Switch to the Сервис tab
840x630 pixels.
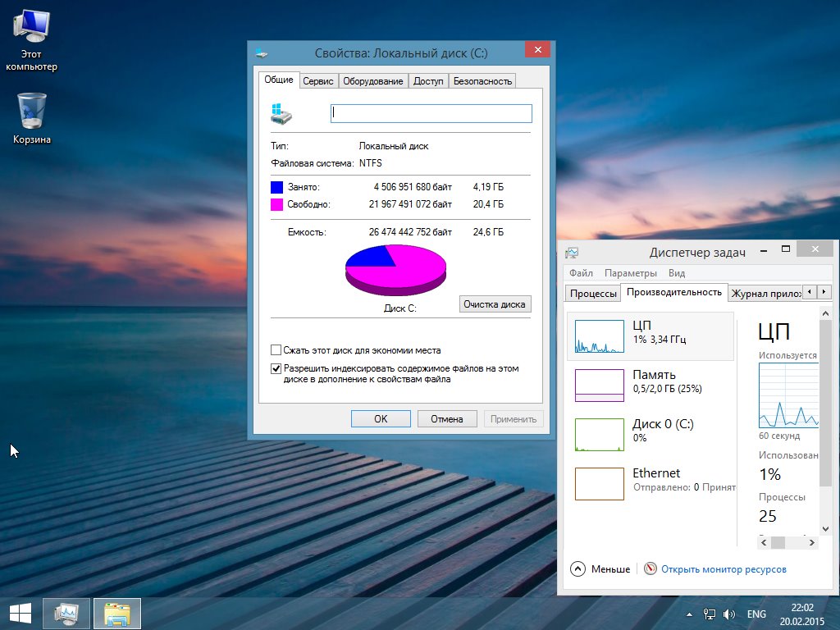[x=317, y=80]
